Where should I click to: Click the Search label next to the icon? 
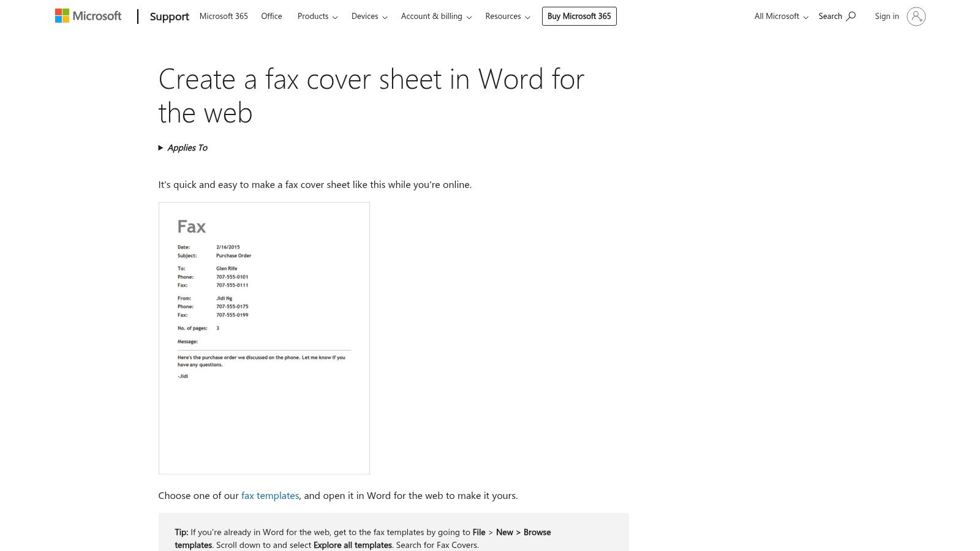point(831,16)
